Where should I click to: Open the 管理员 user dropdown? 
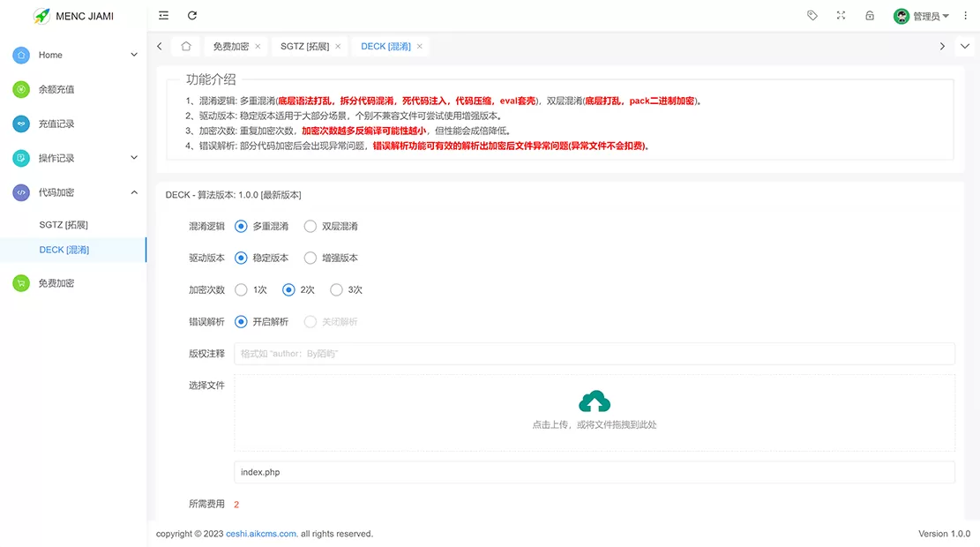pos(923,16)
